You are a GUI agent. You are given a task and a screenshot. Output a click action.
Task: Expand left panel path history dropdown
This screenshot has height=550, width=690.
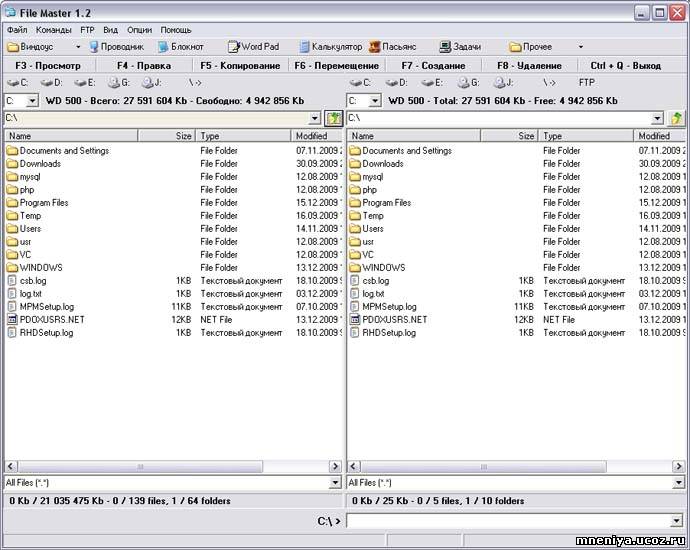pyautogui.click(x=314, y=118)
